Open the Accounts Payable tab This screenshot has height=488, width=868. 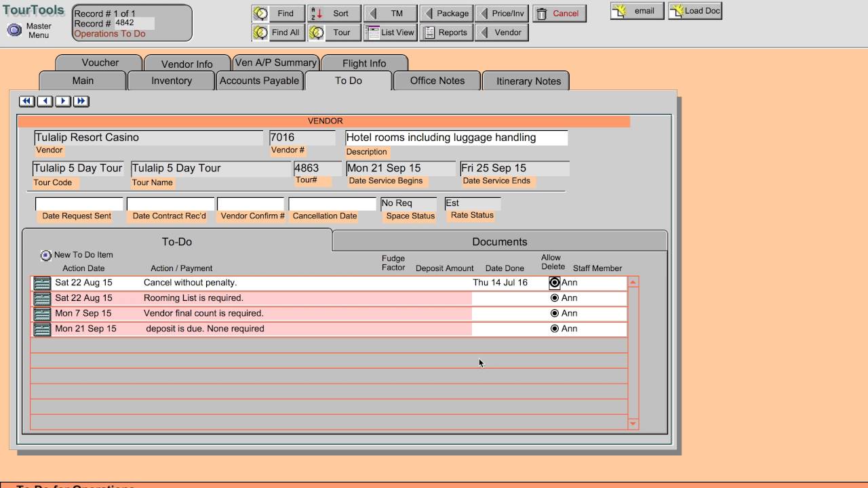click(259, 81)
